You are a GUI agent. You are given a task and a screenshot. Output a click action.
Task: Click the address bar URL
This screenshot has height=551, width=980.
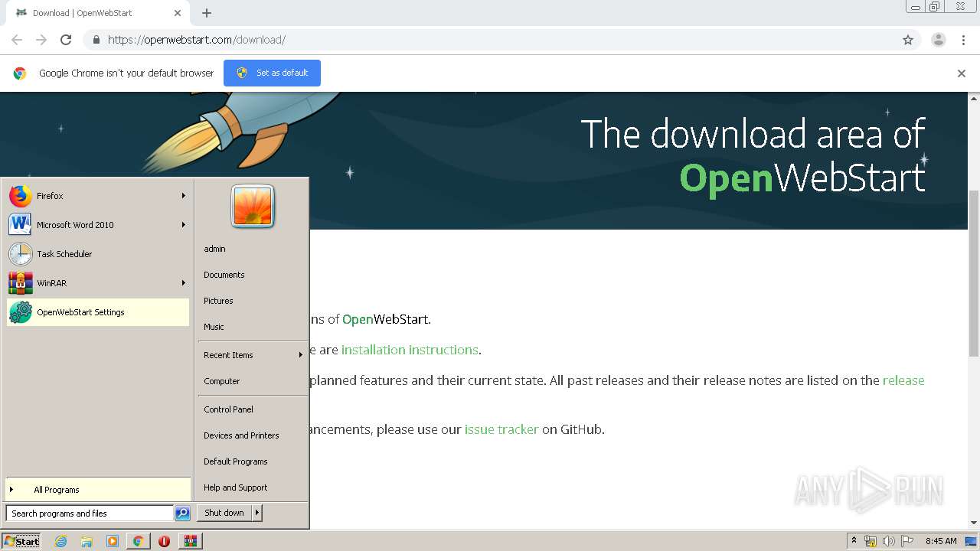pyautogui.click(x=197, y=40)
